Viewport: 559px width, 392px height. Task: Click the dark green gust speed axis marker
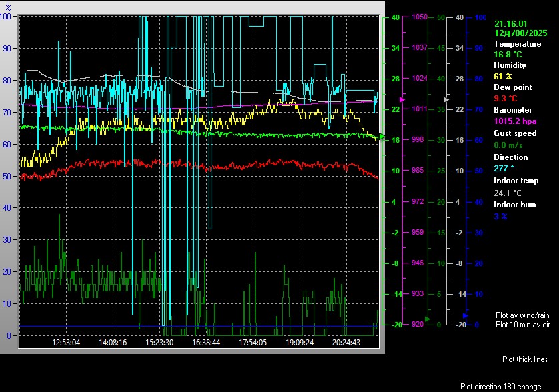click(x=427, y=319)
